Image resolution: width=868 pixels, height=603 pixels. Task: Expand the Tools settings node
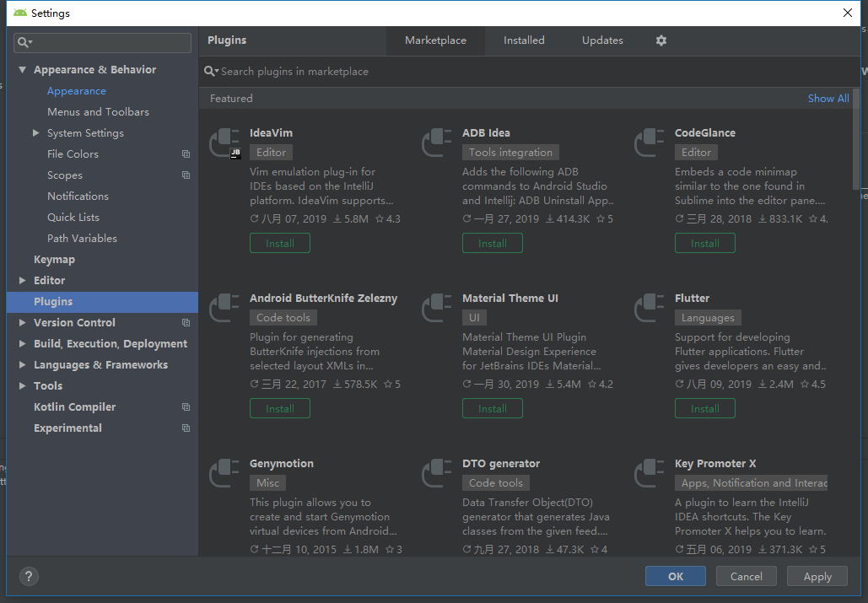tap(22, 385)
